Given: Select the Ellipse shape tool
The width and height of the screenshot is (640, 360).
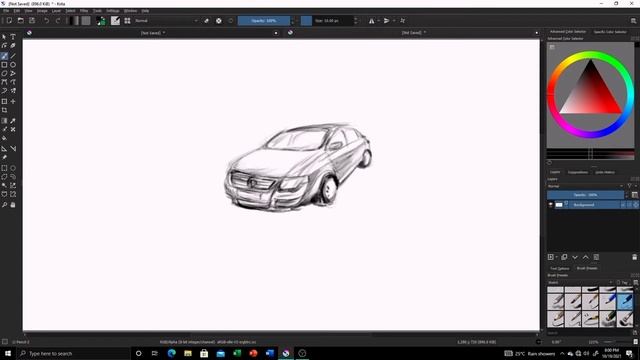Looking at the screenshot, I should pyautogui.click(x=13, y=65).
